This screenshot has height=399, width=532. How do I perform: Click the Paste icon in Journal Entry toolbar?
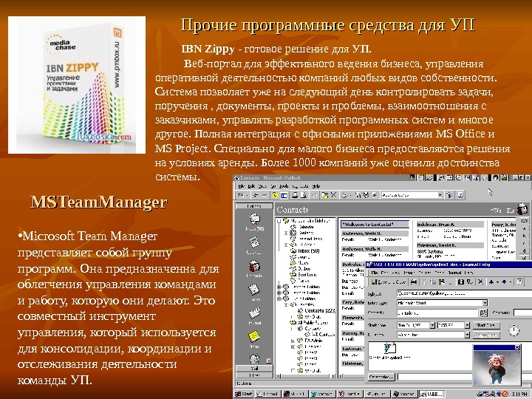[x=442, y=282]
